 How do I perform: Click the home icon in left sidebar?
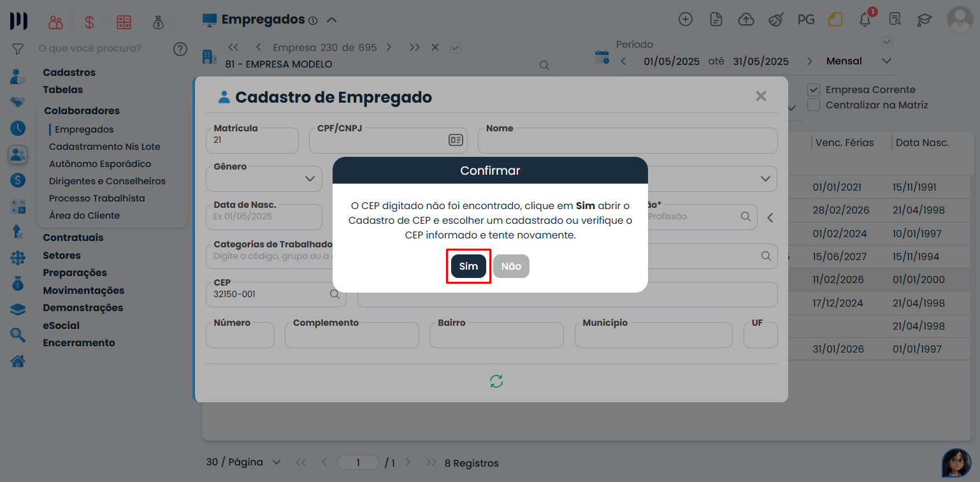pyautogui.click(x=18, y=361)
